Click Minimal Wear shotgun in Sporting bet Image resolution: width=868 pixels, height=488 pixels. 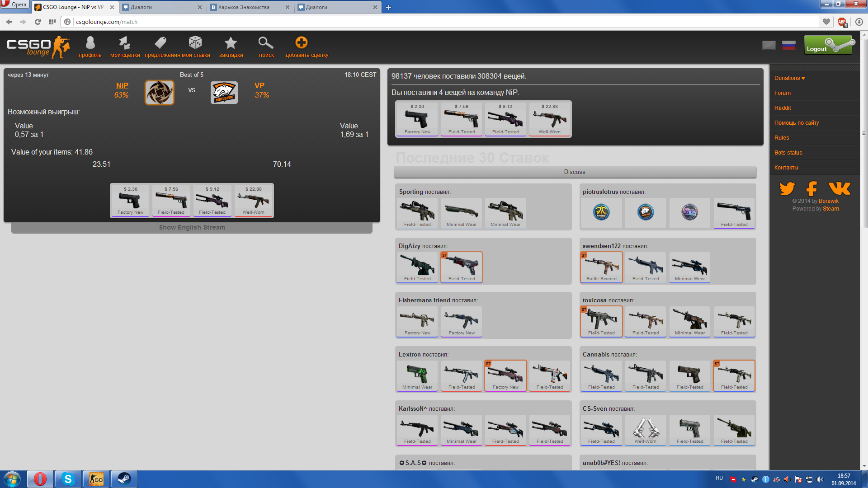pyautogui.click(x=462, y=213)
